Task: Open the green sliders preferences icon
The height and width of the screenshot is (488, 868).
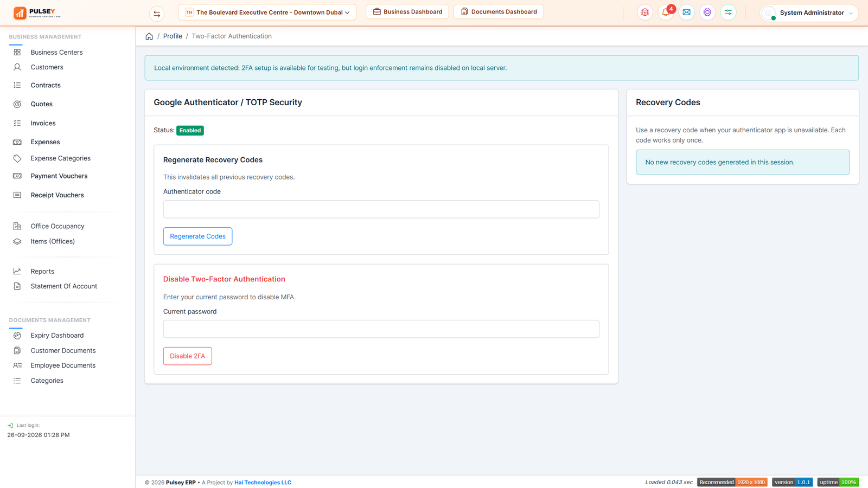Action: 728,12
